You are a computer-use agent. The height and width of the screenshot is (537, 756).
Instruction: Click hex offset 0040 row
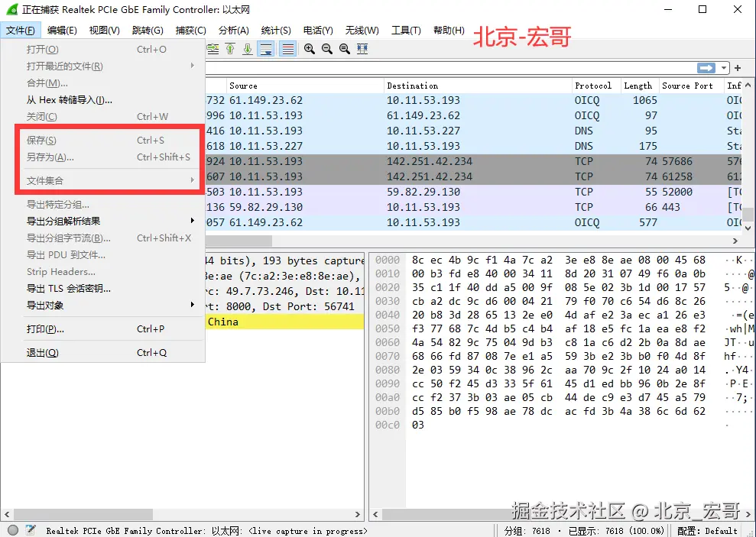pyautogui.click(x=388, y=315)
